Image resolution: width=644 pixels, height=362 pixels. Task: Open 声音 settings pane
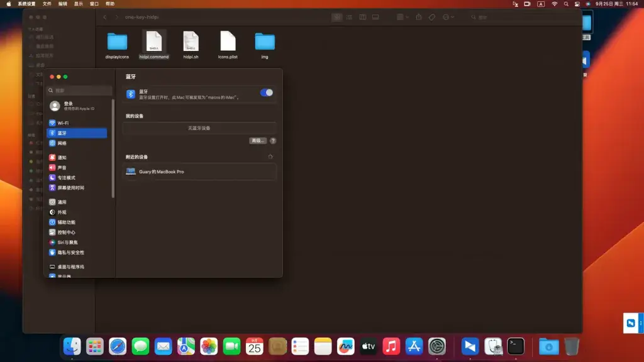77,167
